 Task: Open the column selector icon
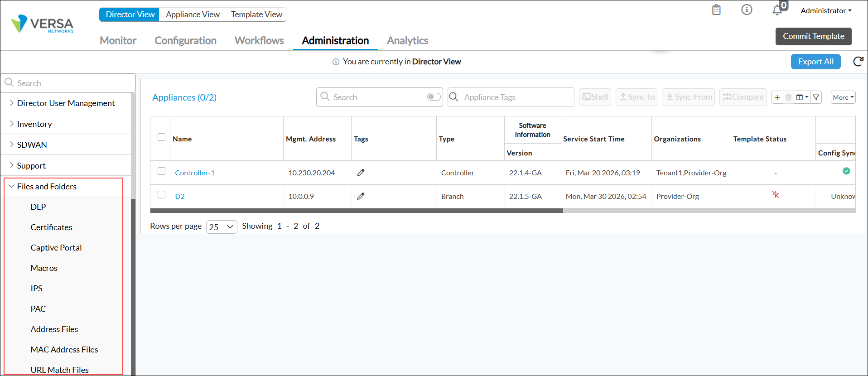(x=802, y=97)
